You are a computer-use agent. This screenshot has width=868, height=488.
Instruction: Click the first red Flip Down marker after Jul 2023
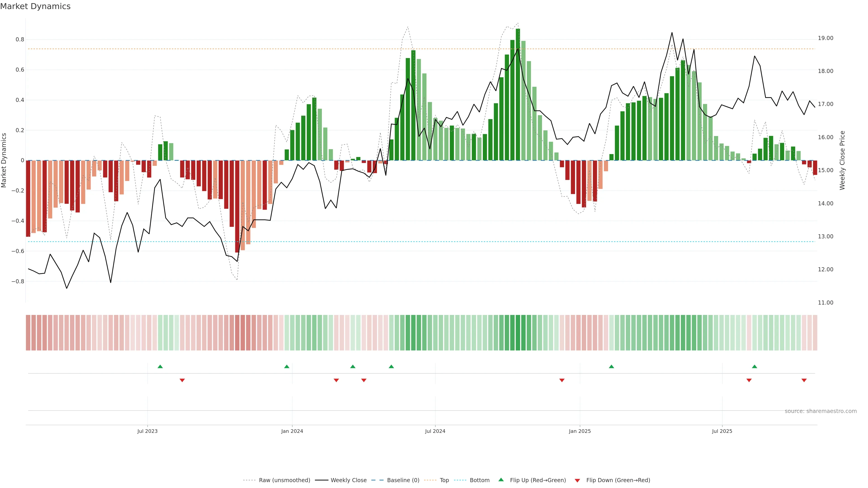182,380
